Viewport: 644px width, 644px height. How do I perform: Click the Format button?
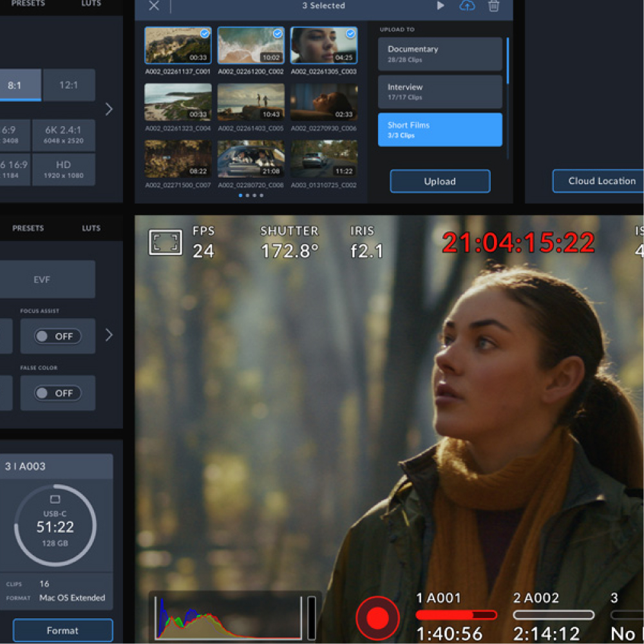(x=62, y=630)
